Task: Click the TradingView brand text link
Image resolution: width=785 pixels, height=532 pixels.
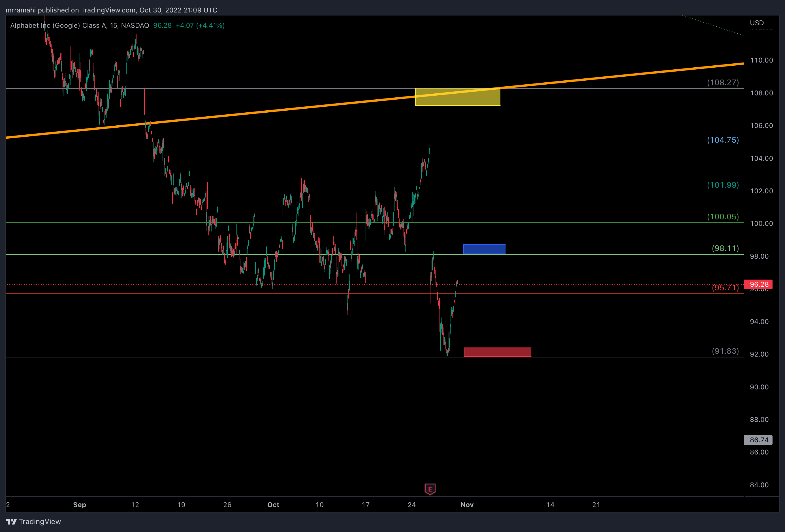Action: 40,522
